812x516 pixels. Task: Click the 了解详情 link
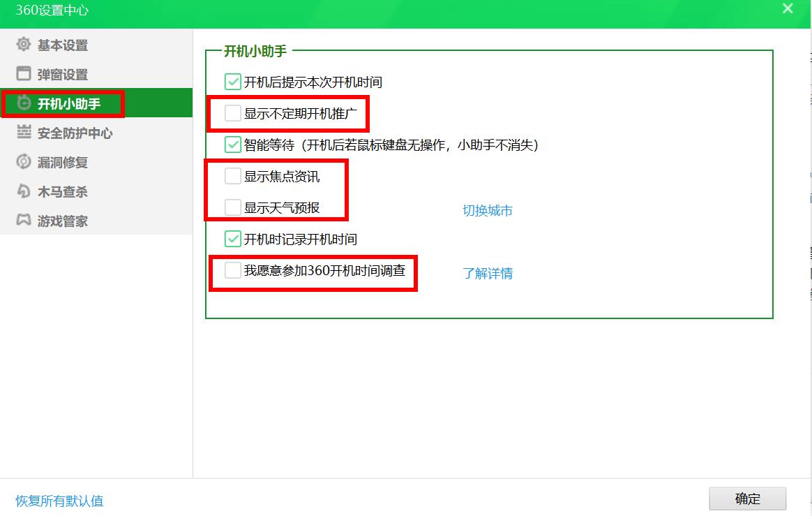point(488,273)
